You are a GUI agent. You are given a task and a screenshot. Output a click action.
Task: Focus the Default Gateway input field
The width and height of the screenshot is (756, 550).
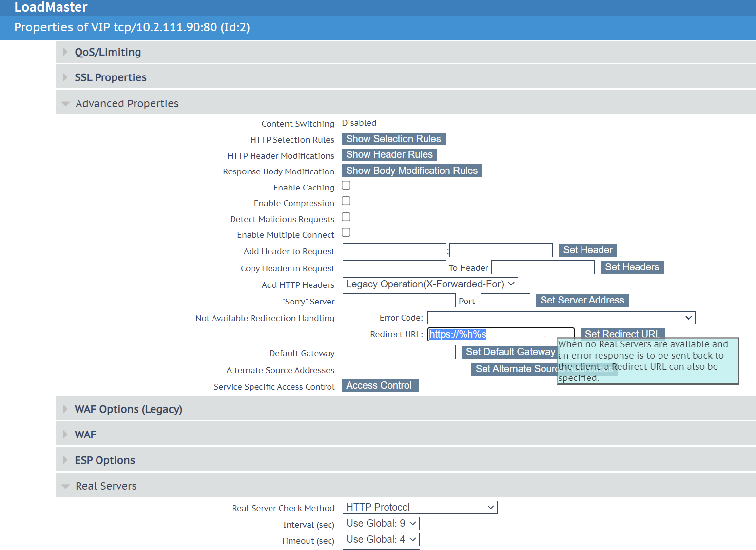399,352
